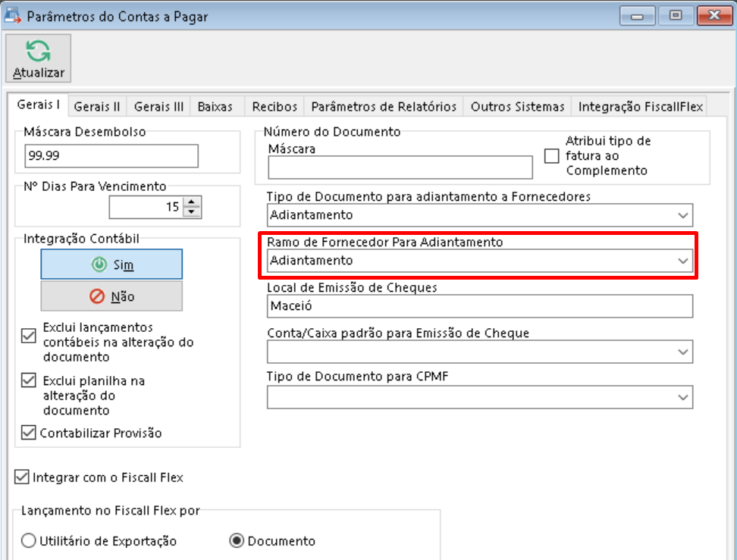The width and height of the screenshot is (737, 560).
Task: Toggle Exclui lançamentos contábeis checkbox
Action: (x=29, y=336)
